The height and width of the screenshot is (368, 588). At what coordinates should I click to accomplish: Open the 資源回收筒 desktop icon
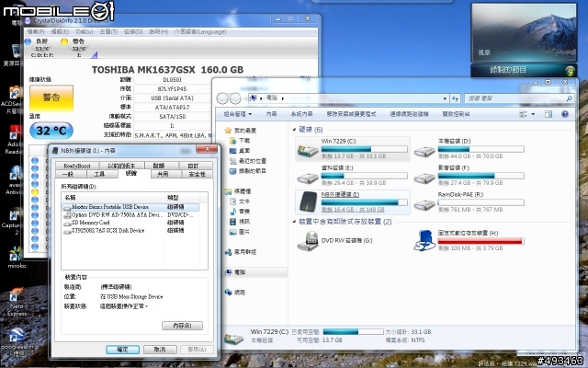(15, 55)
